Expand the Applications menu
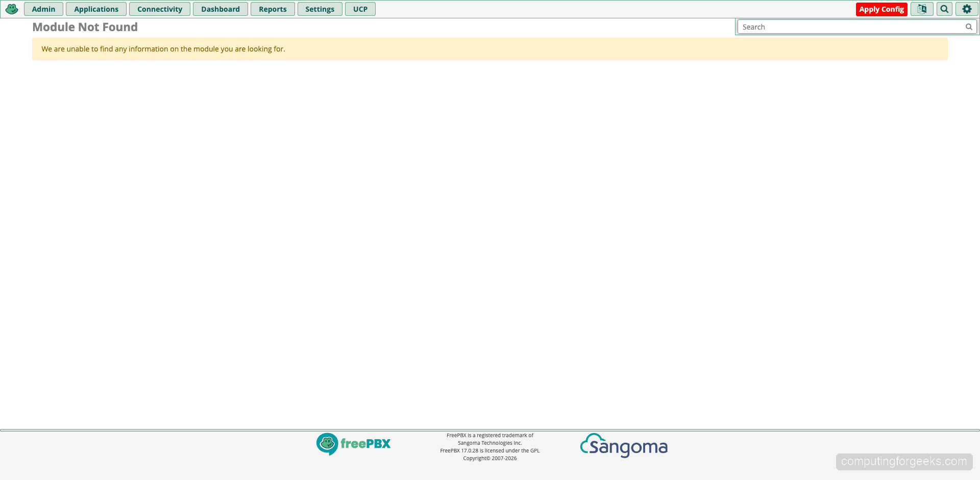Image resolution: width=980 pixels, height=480 pixels. point(96,9)
